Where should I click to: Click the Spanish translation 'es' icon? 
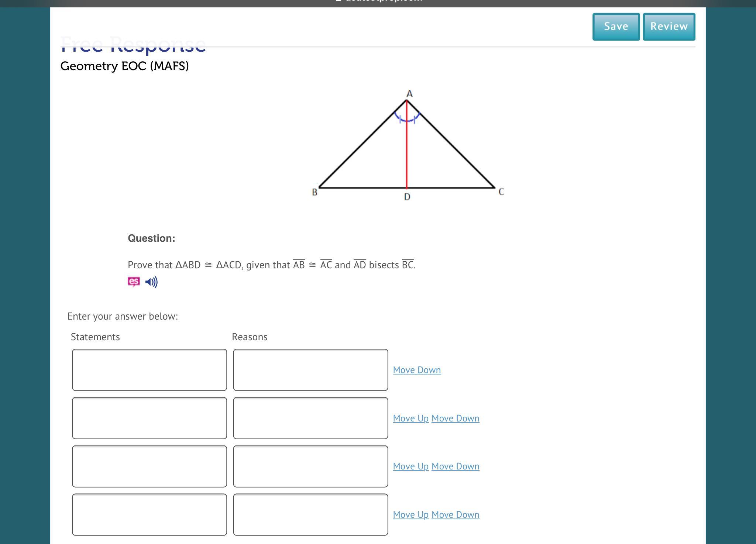(x=134, y=282)
